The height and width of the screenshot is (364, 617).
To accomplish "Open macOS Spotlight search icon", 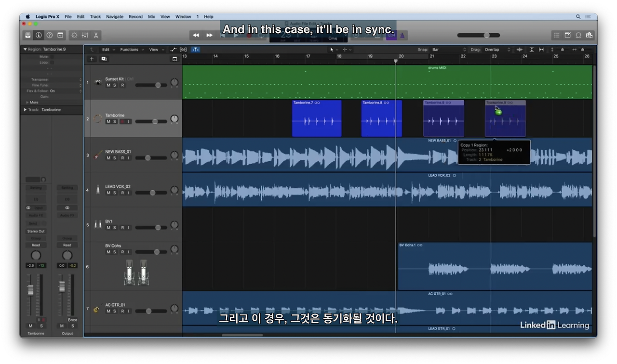I will pyautogui.click(x=578, y=16).
